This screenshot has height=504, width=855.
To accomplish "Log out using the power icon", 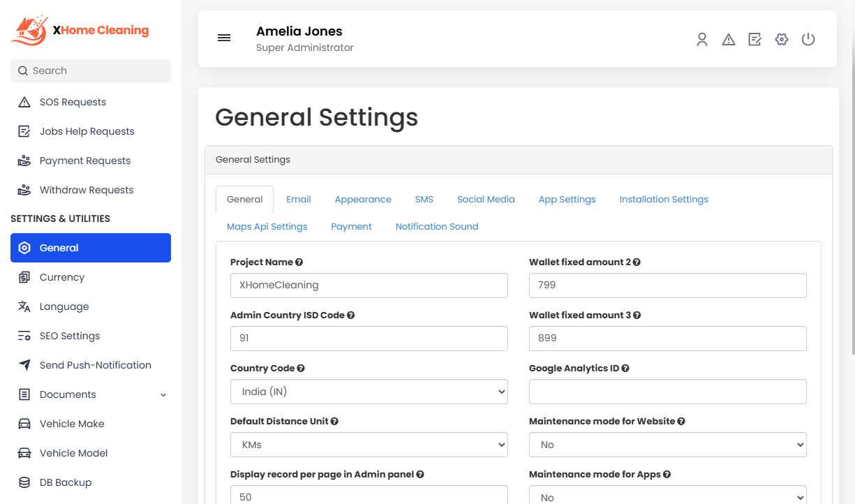I will coord(808,40).
